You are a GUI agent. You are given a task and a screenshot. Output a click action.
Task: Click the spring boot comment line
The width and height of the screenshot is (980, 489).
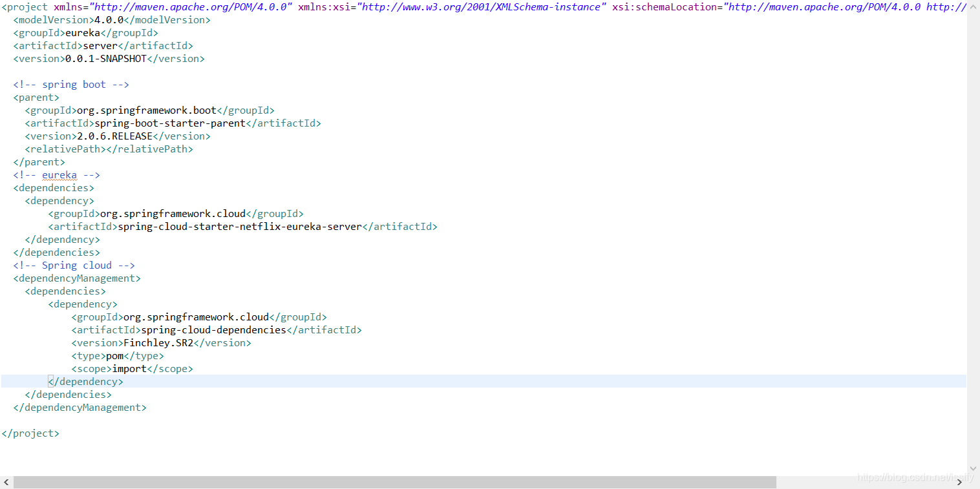pos(71,85)
